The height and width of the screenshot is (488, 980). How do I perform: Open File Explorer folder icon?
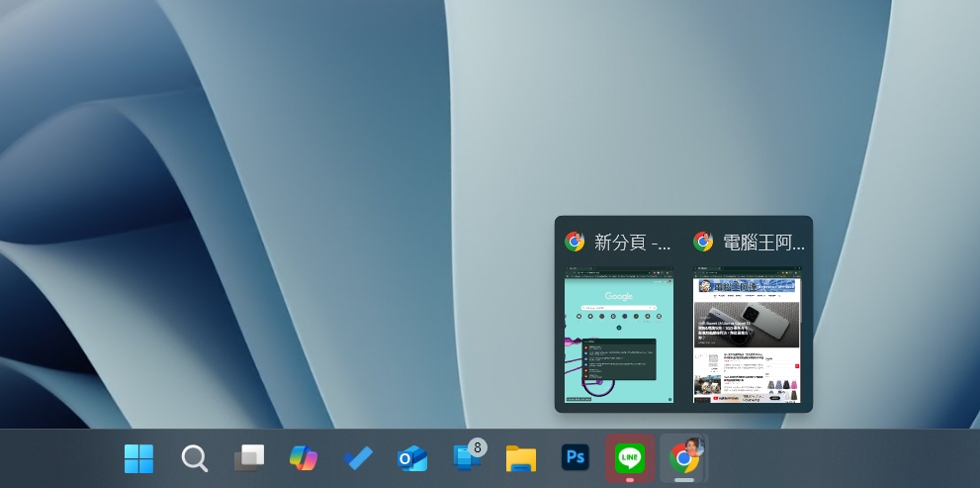(x=521, y=458)
